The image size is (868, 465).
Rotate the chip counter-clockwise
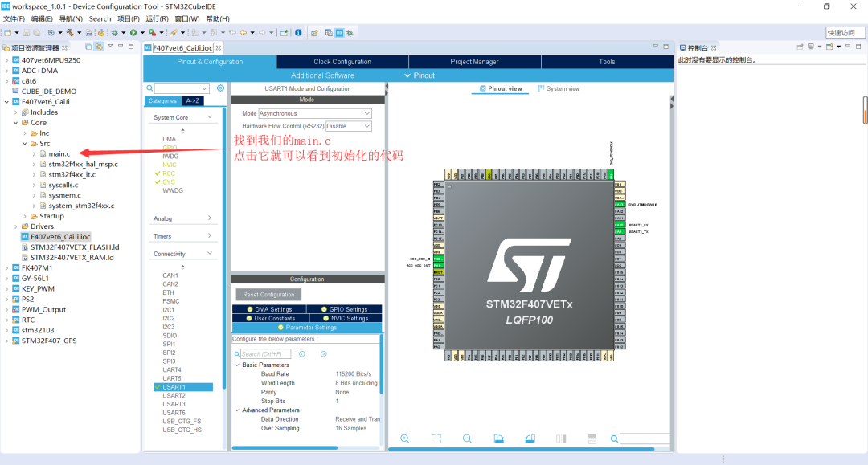(x=530, y=438)
